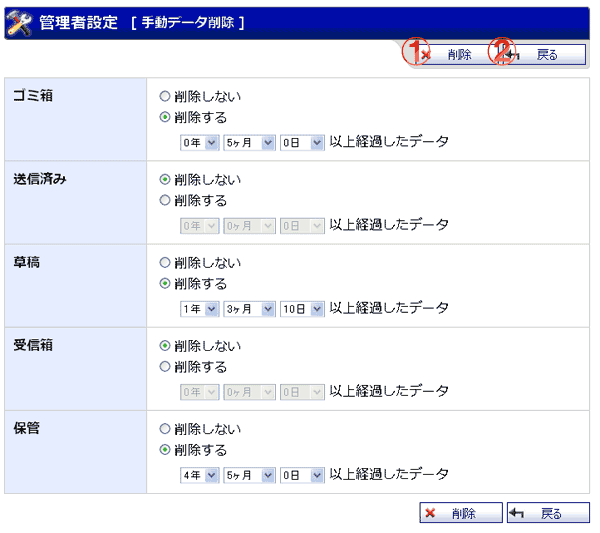Select 削除しない for 受信箱

[165, 346]
